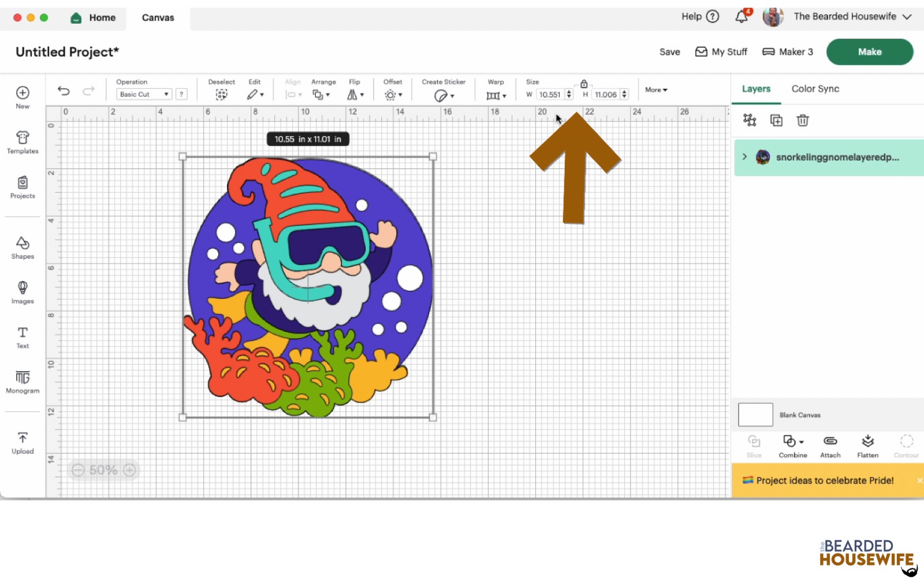Switch to the Layers tab
924x587 pixels.
(756, 89)
